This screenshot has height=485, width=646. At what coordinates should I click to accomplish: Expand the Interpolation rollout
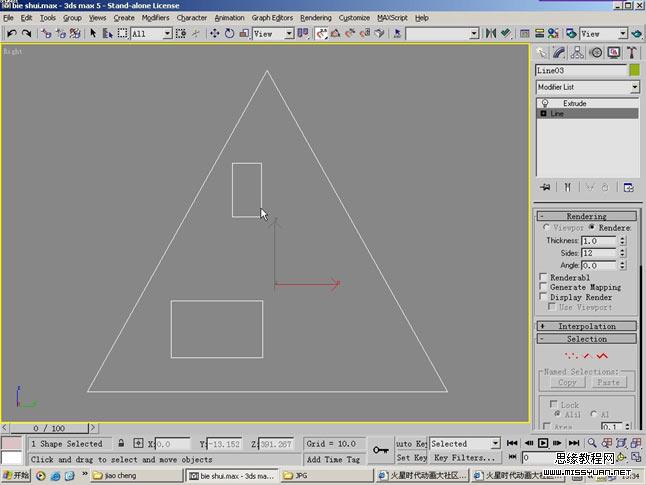(587, 326)
